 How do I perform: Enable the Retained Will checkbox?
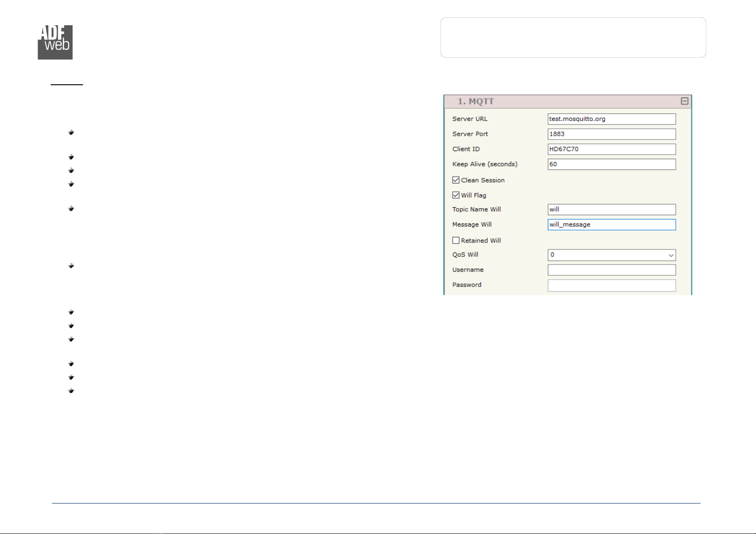456,240
